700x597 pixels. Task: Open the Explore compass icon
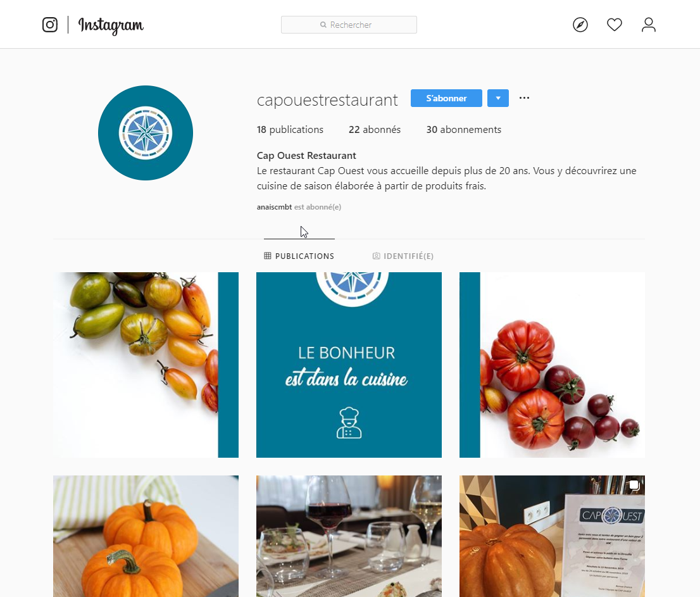[580, 25]
